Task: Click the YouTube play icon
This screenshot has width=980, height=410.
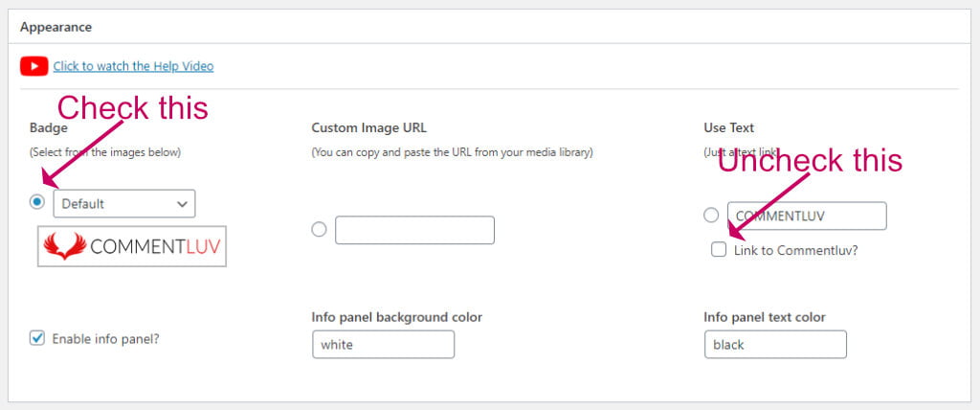Action: click(x=33, y=66)
